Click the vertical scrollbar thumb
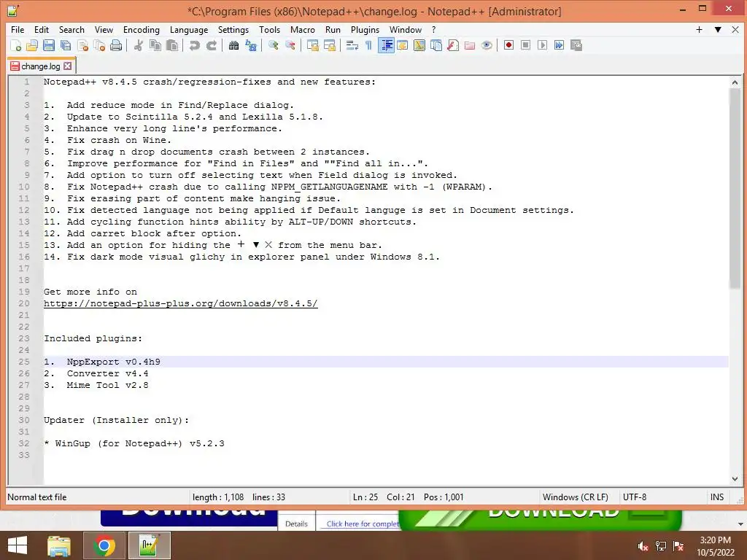This screenshot has height=560, width=747. (x=735, y=188)
